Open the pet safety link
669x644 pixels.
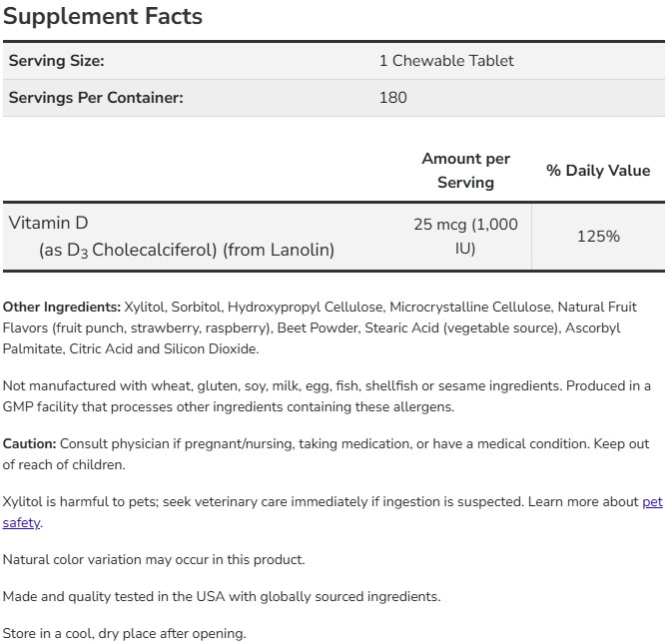pos(651,501)
